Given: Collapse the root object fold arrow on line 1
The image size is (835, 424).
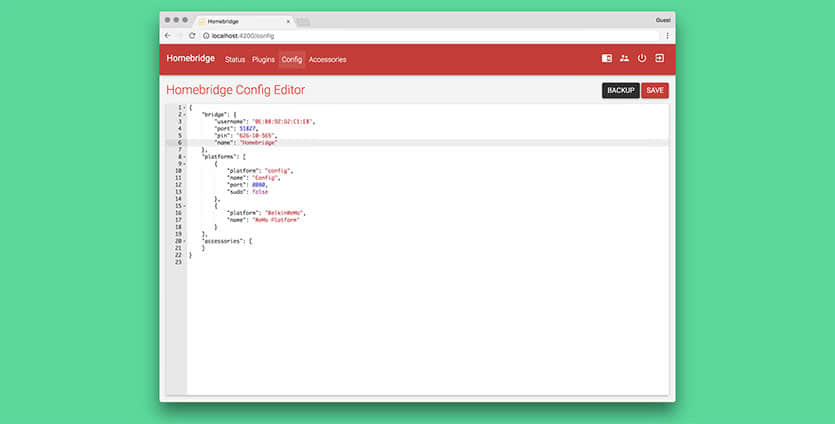Looking at the screenshot, I should click(x=184, y=107).
